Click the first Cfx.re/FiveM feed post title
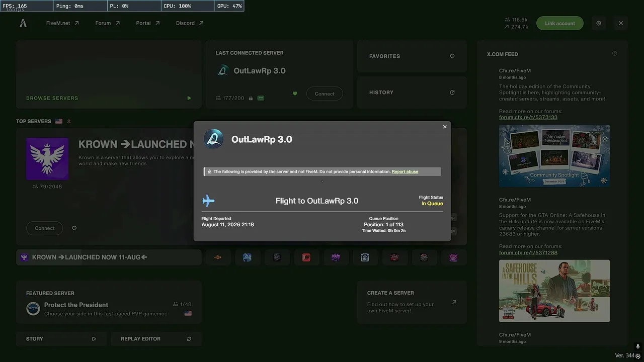The width and height of the screenshot is (644, 362). click(515, 71)
